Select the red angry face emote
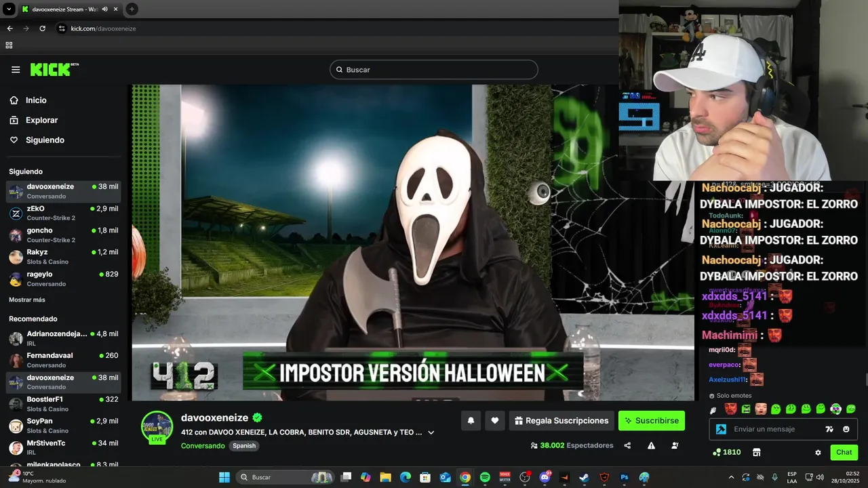Image resolution: width=868 pixels, height=488 pixels. pyautogui.click(x=730, y=409)
